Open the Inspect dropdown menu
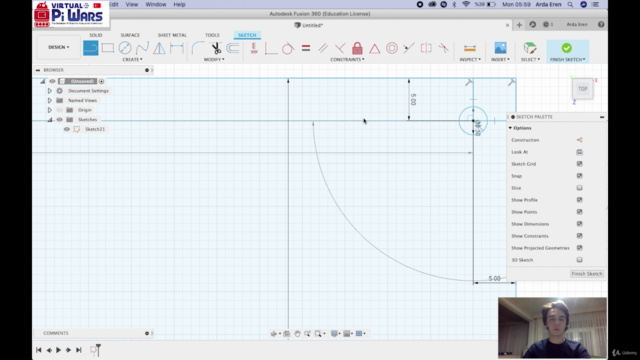The image size is (640, 360). pyautogui.click(x=470, y=60)
